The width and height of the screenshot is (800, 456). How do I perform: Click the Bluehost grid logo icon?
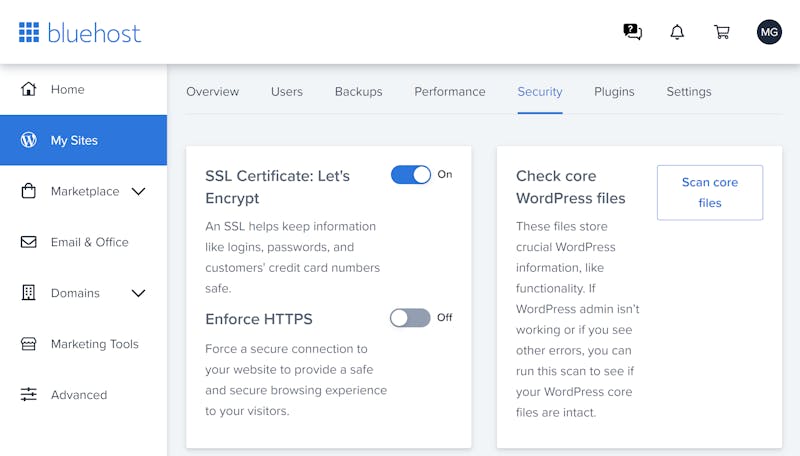point(29,32)
